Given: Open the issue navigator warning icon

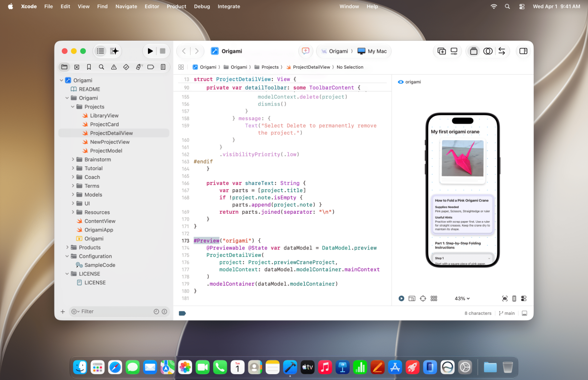Looking at the screenshot, I should [x=114, y=67].
